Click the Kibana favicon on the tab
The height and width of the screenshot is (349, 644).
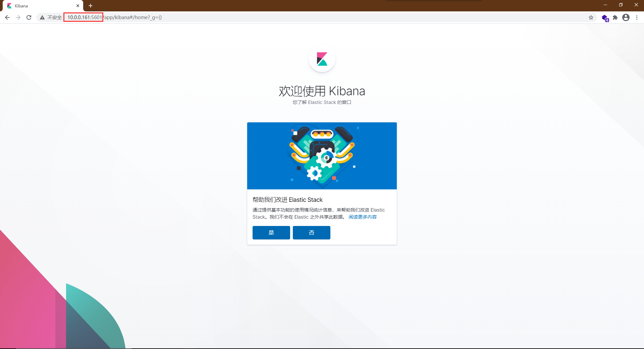9,6
